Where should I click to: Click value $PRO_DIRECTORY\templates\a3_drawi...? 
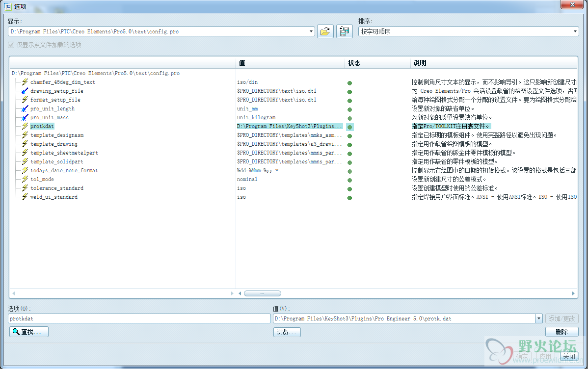click(x=290, y=144)
